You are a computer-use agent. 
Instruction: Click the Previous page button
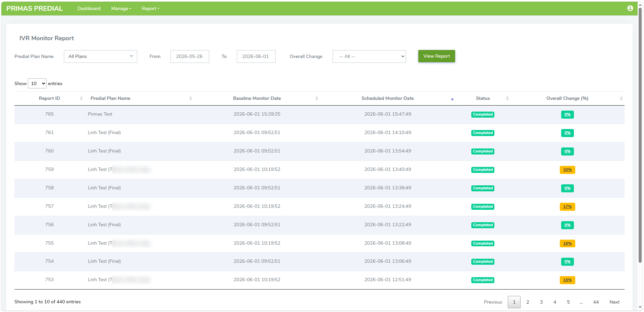493,302
